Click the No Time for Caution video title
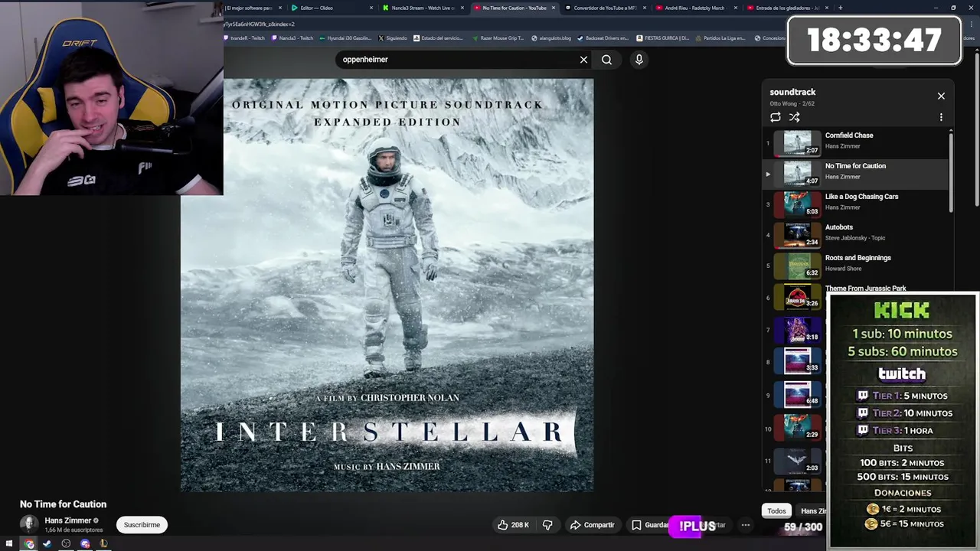980x551 pixels. pos(63,504)
